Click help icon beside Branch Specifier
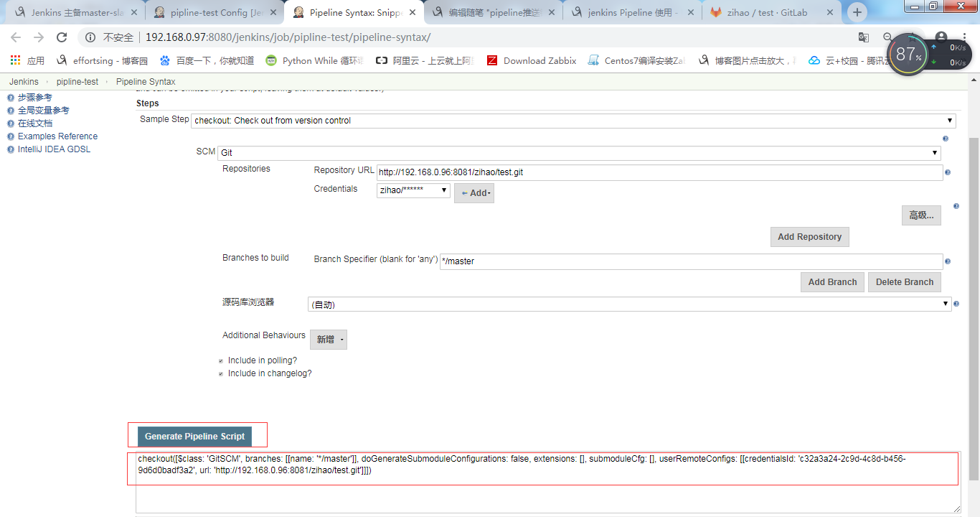Viewport: 980px width, 517px height. [948, 261]
